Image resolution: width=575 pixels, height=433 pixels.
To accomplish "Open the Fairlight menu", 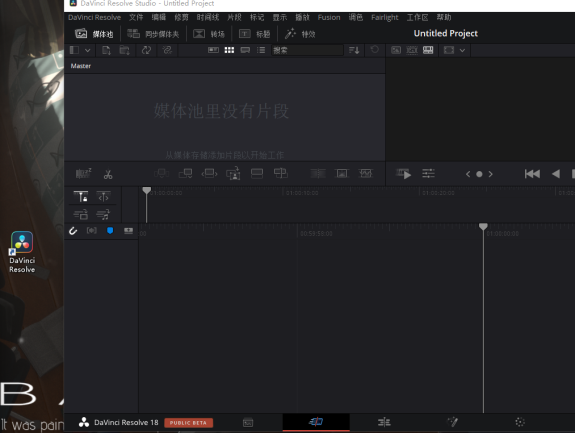I will pos(385,17).
